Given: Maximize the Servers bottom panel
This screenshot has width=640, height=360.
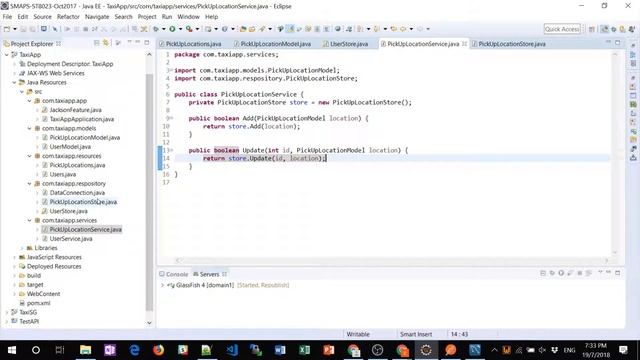Looking at the screenshot, I should [618, 273].
